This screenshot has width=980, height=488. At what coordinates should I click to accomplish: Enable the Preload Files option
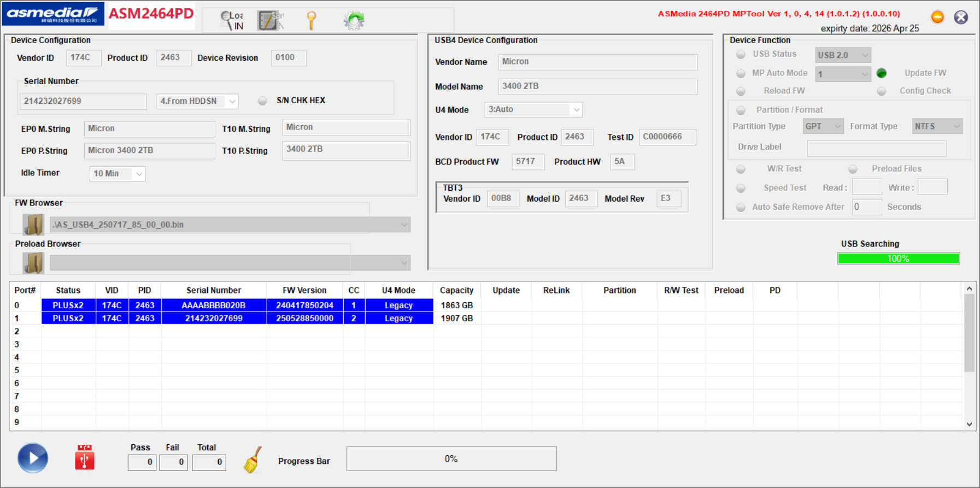(853, 169)
